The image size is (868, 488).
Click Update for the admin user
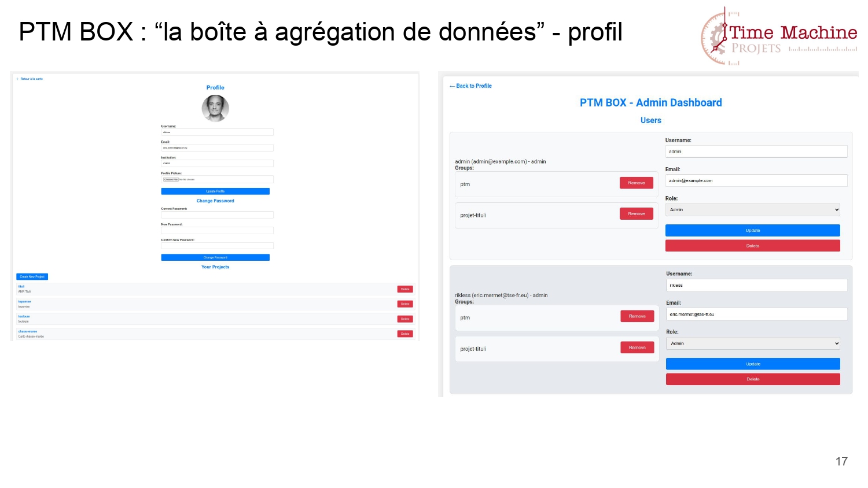(x=752, y=230)
